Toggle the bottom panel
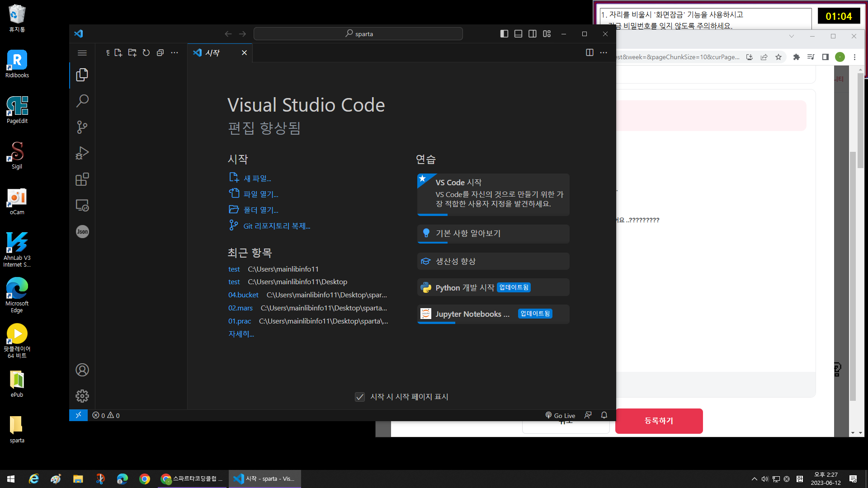The image size is (868, 488). coord(518,34)
